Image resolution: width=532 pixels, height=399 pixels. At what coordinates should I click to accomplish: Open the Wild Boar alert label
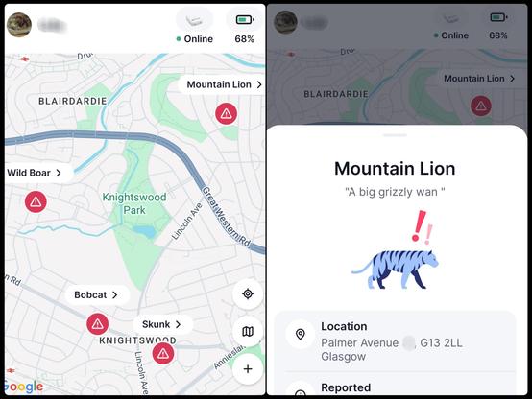[x=35, y=173]
